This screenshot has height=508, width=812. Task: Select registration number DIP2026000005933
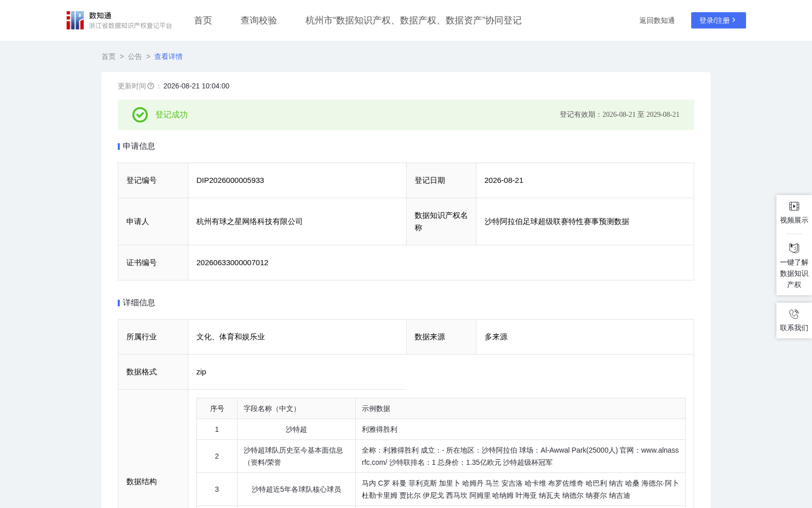coord(230,180)
